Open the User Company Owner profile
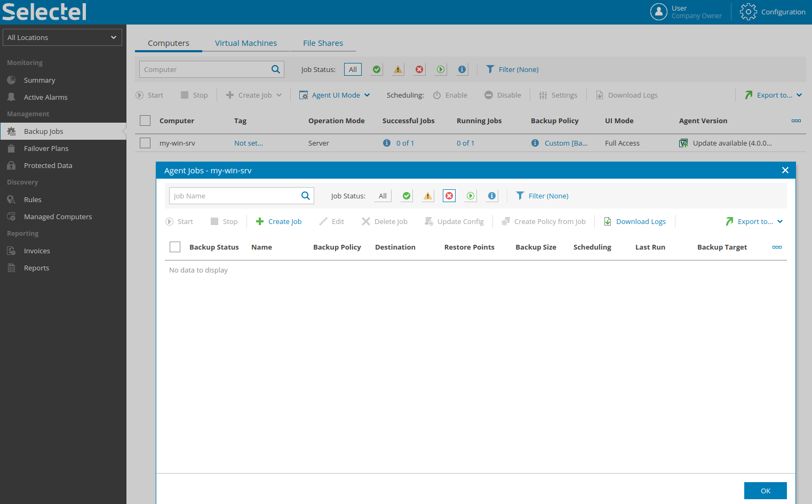This screenshot has width=812, height=504. [x=686, y=12]
